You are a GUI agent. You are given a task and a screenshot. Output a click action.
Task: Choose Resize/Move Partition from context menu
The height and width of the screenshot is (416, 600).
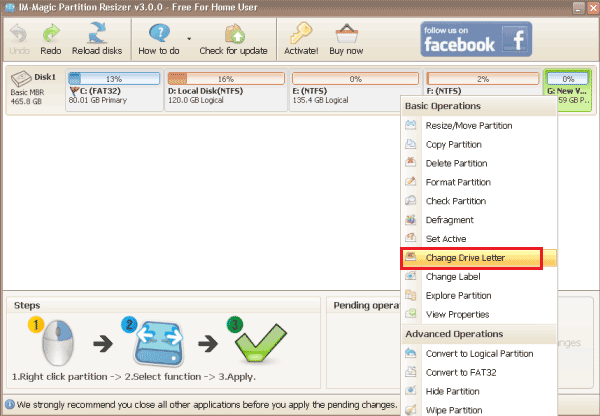(x=479, y=126)
